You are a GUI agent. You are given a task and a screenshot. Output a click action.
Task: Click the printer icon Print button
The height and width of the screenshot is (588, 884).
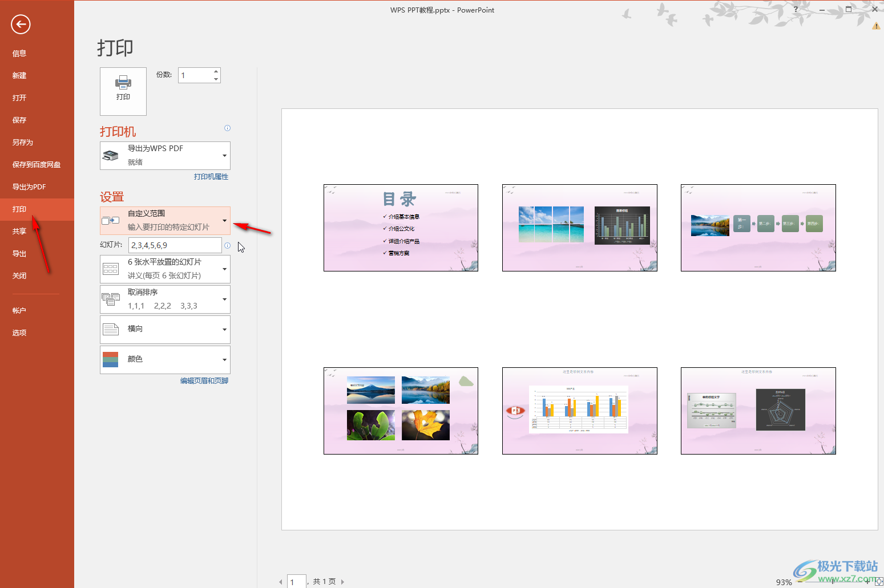click(123, 91)
